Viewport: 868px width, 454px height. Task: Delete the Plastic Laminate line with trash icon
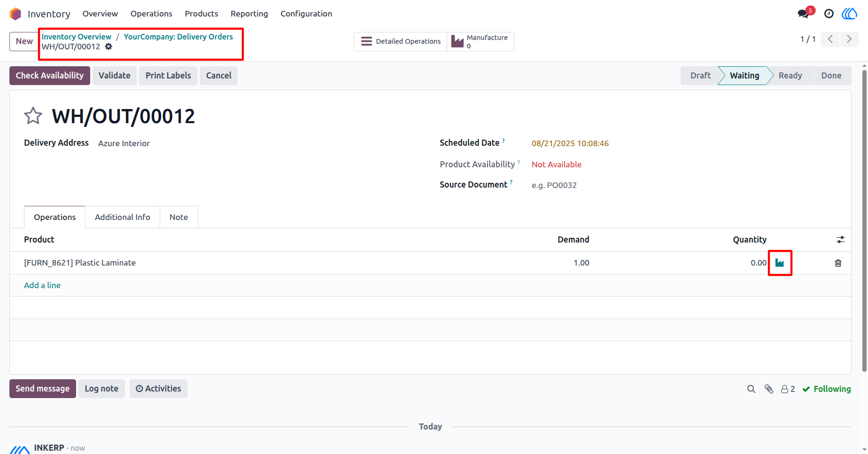[838, 263]
